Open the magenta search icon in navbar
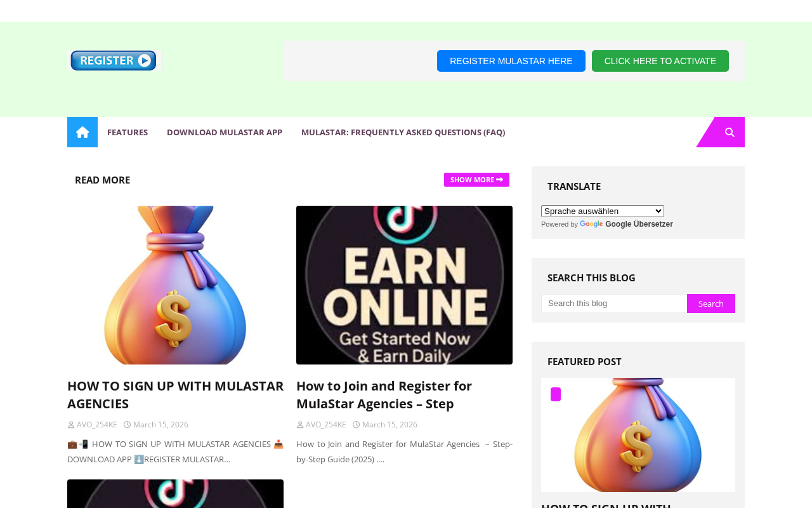This screenshot has height=508, width=812. pos(730,132)
